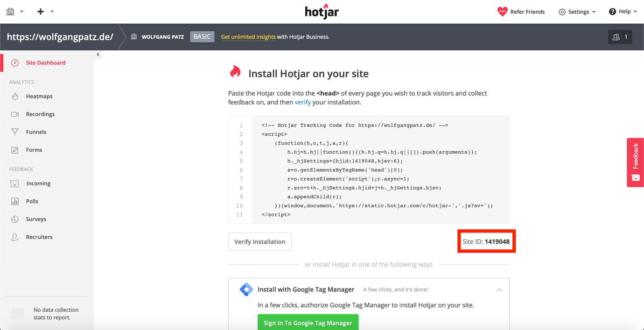Click the Google Tag Manager diamond icon
Screen dimensions: 644x330
pyautogui.click(x=246, y=289)
